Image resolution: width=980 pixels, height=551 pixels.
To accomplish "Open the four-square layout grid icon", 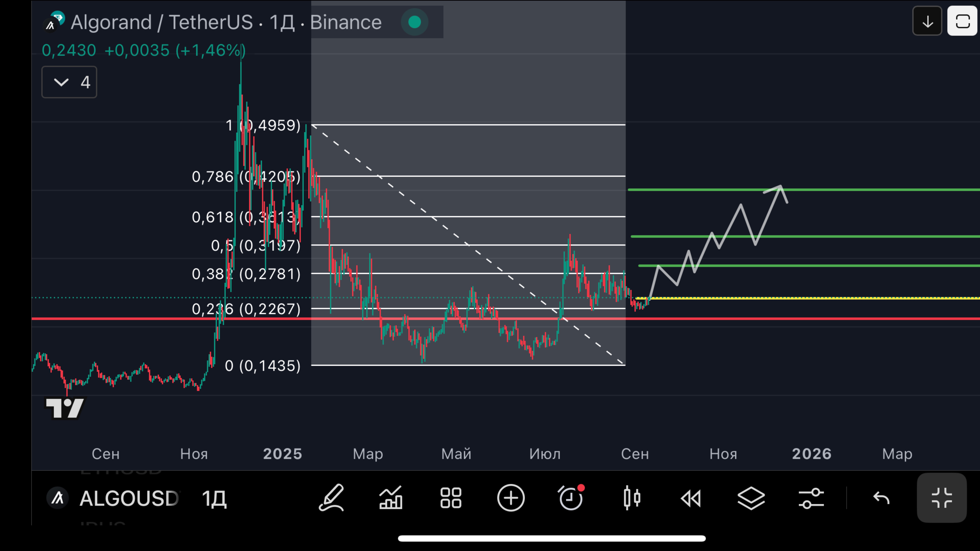I will tap(451, 498).
